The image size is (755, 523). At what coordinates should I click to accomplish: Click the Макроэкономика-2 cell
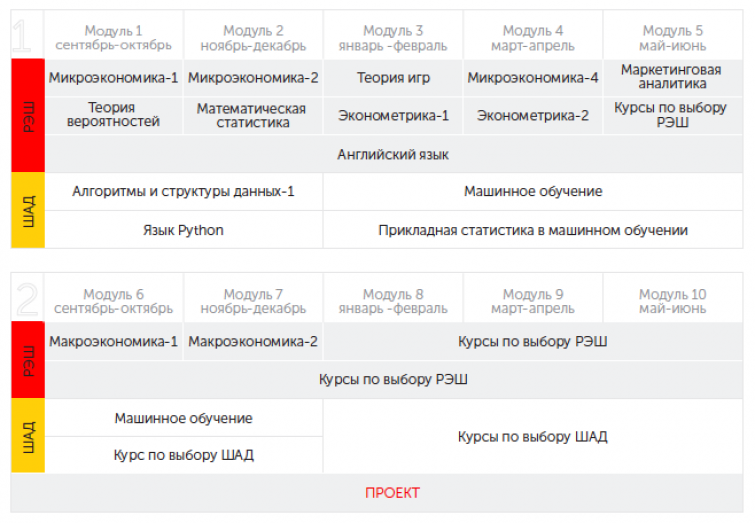pos(253,341)
